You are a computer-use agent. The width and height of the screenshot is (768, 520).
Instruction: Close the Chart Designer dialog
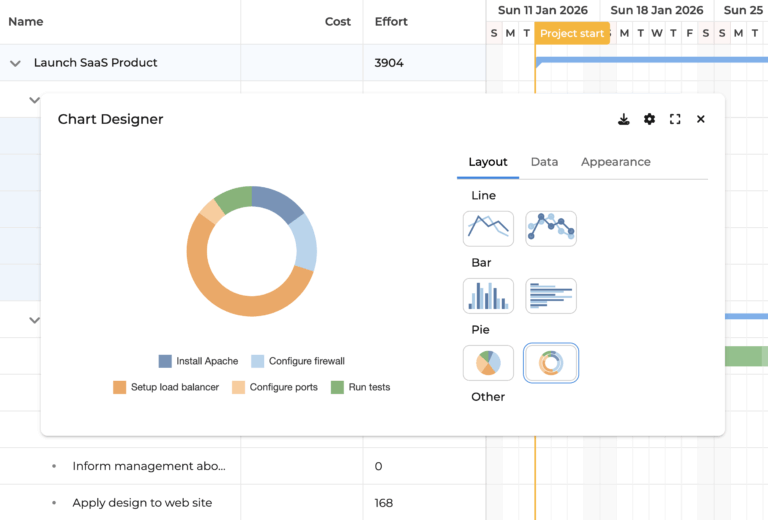pos(701,119)
